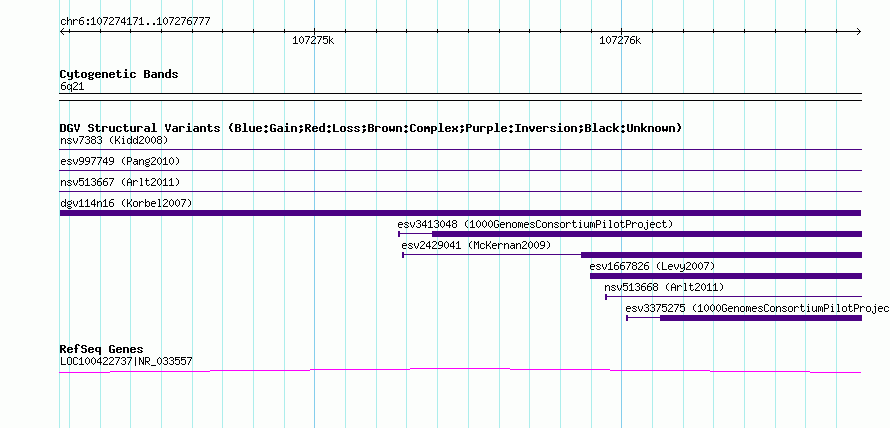Click the esv997749 thin variant line

[460, 171]
